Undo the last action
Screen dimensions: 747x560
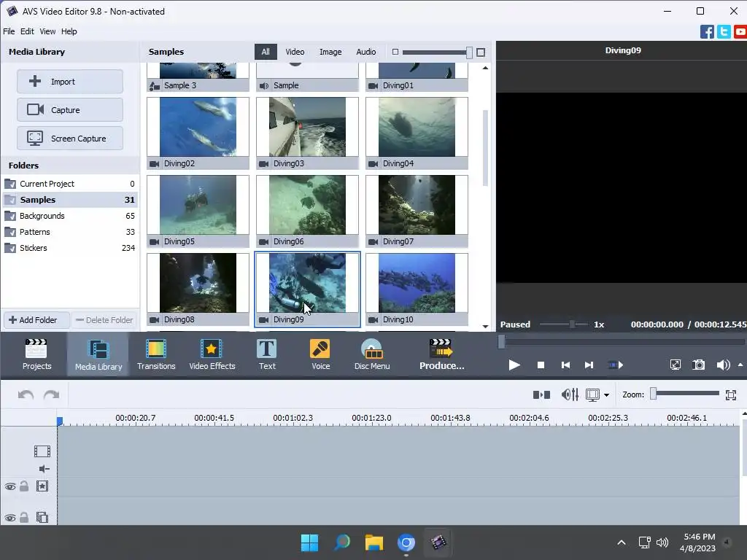(26, 394)
